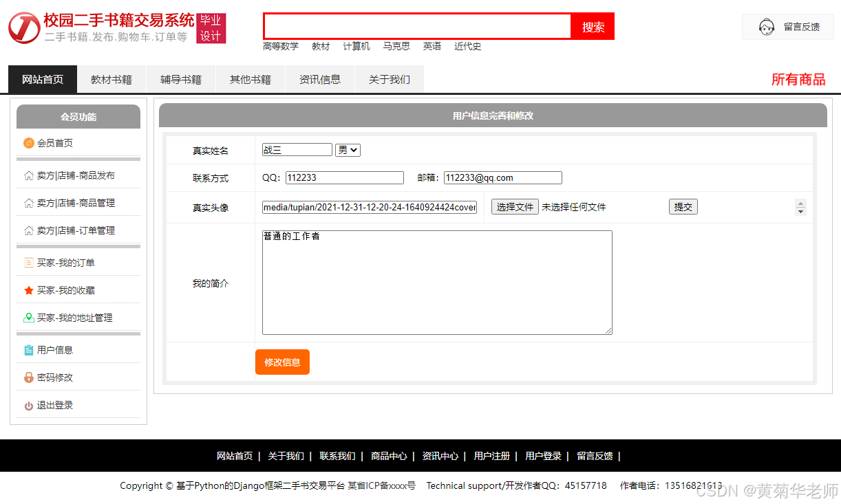Click footer link 资讯中心
The width and height of the screenshot is (841, 504).
[440, 456]
